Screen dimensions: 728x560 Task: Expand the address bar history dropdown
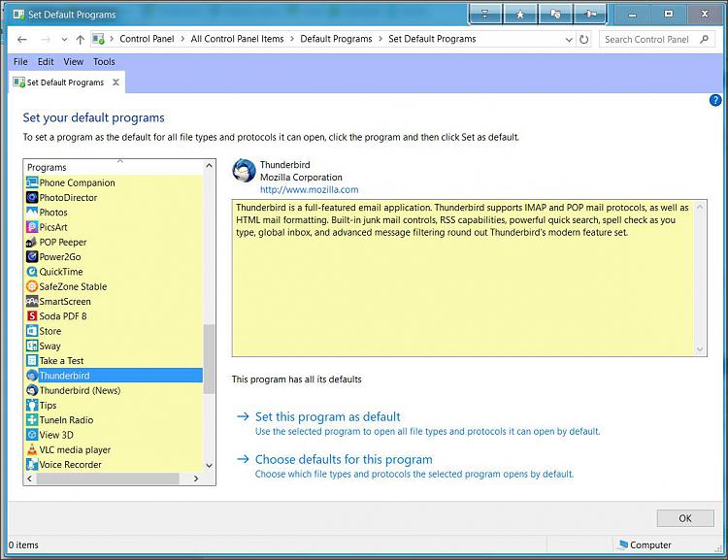point(569,40)
